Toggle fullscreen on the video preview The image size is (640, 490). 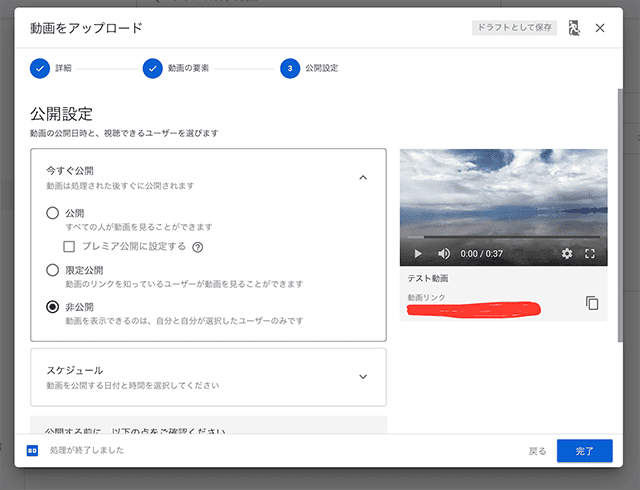[x=590, y=254]
